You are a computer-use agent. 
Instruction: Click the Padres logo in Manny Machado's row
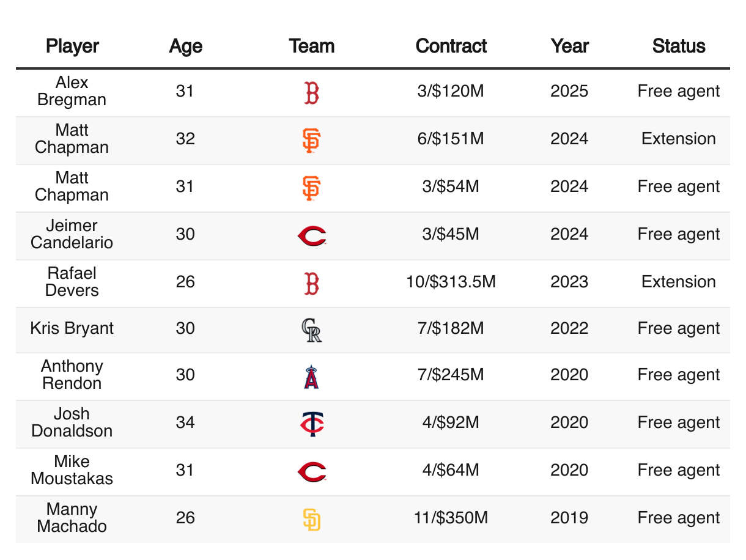point(312,519)
